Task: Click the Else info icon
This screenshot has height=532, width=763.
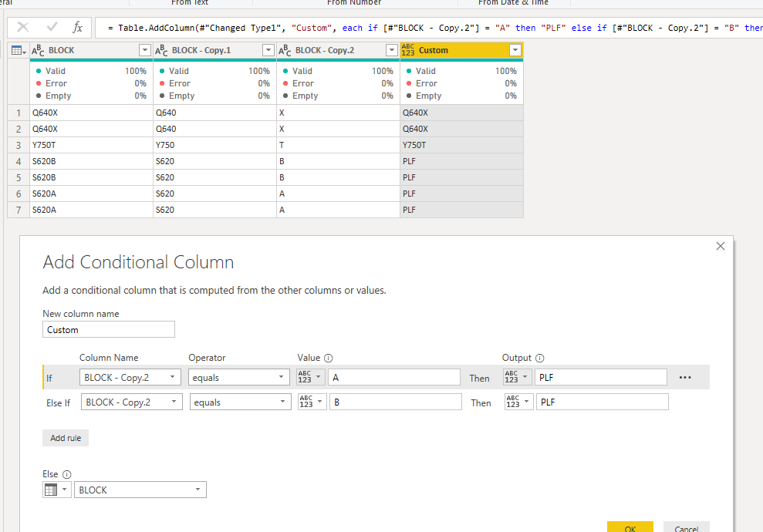Action: [66, 474]
